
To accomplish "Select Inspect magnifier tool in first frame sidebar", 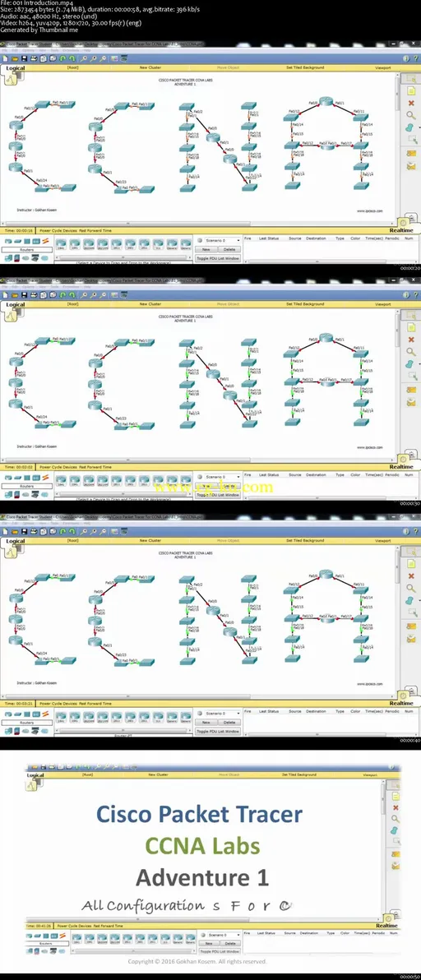I will coord(411,115).
